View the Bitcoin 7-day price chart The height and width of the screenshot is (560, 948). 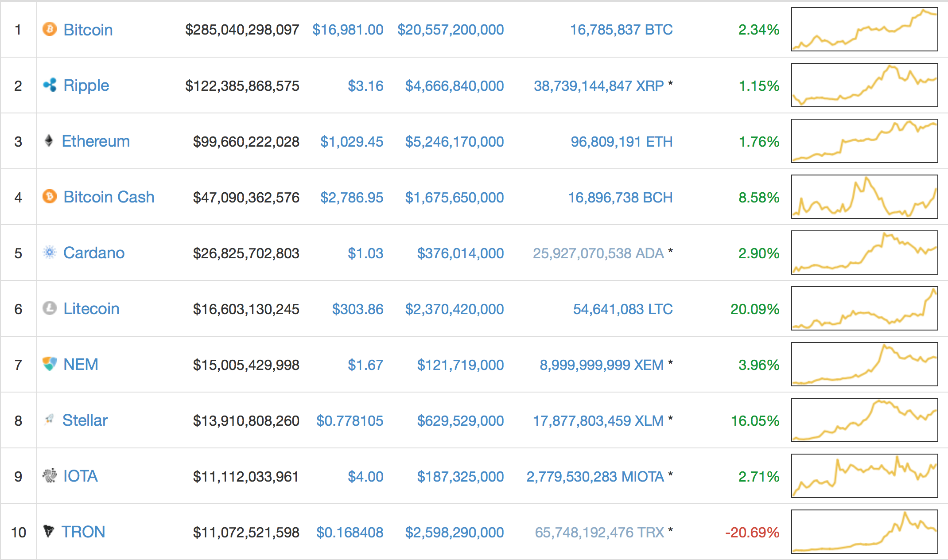point(864,29)
